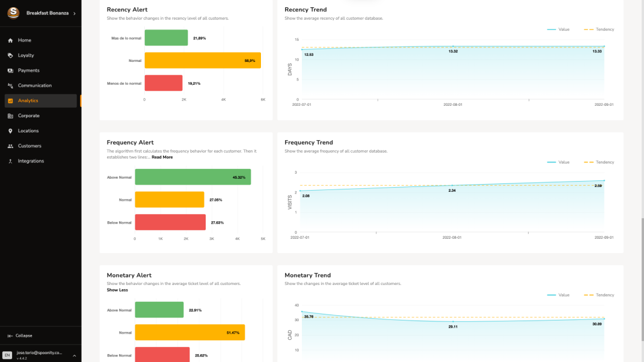The width and height of the screenshot is (644, 362).
Task: Click Show Less in Monetary Alert
Action: tap(117, 290)
